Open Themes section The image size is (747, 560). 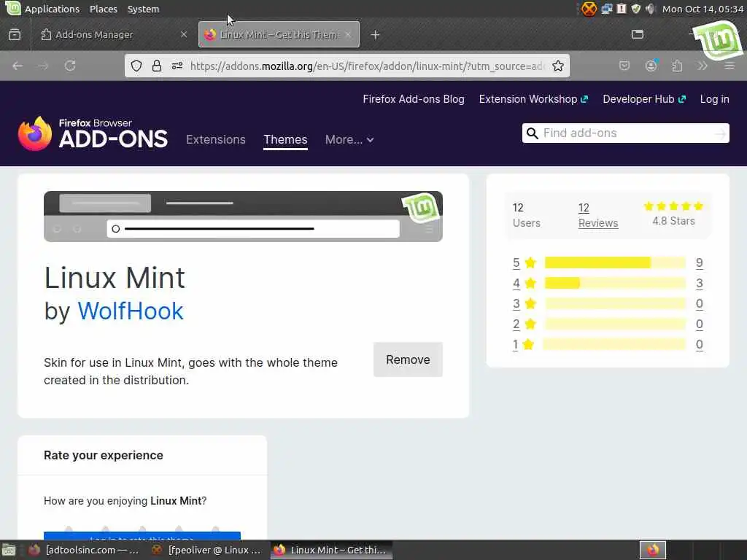click(285, 139)
